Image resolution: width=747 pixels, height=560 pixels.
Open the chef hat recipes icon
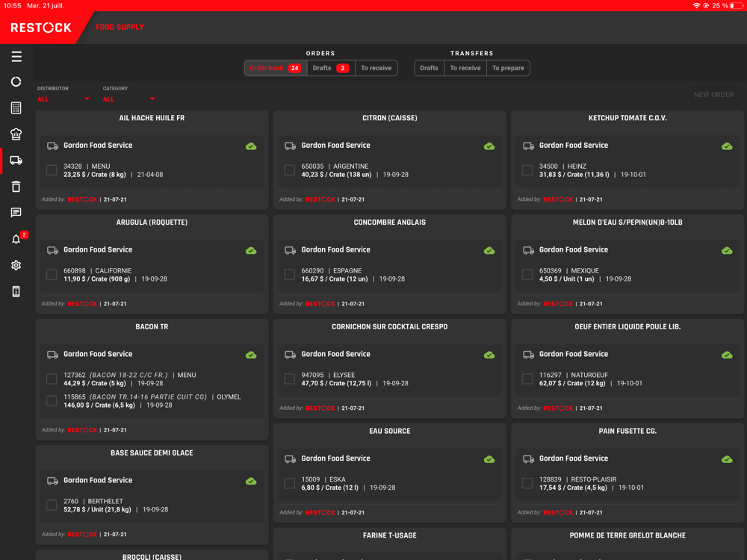pos(16,134)
